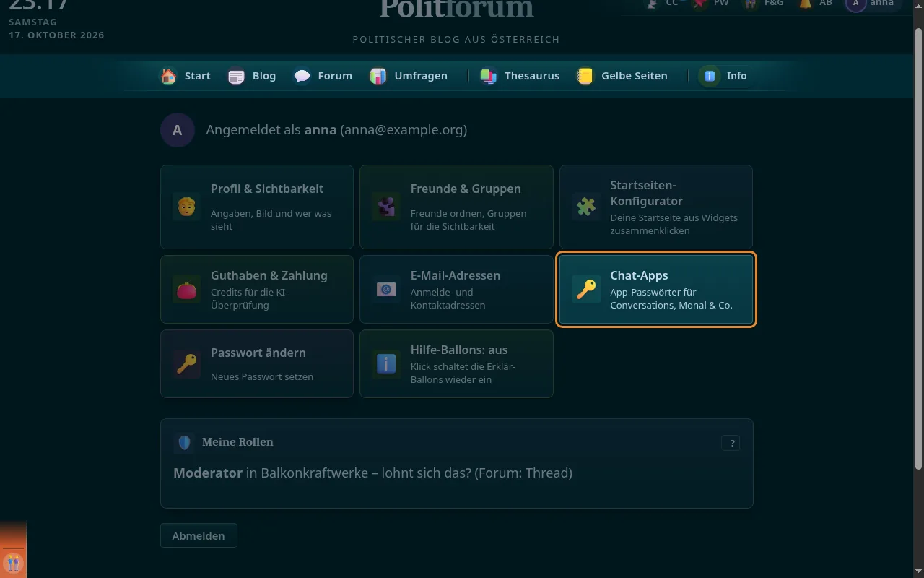Click the E-Mail-Adressen at-sign icon
Viewport: 924px width, 578px height.
(x=386, y=289)
